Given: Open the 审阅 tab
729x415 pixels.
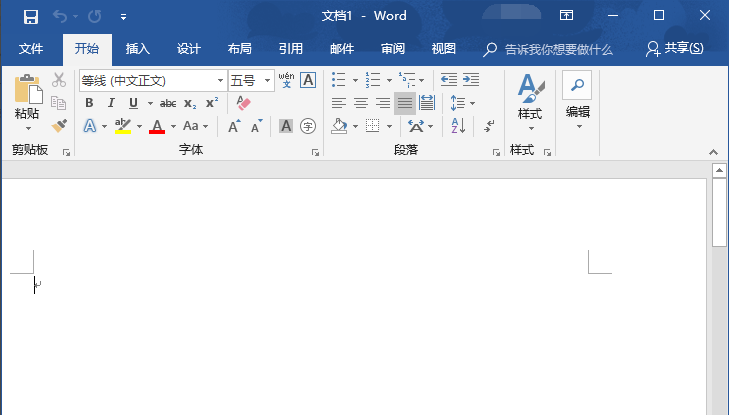Looking at the screenshot, I should (x=393, y=49).
